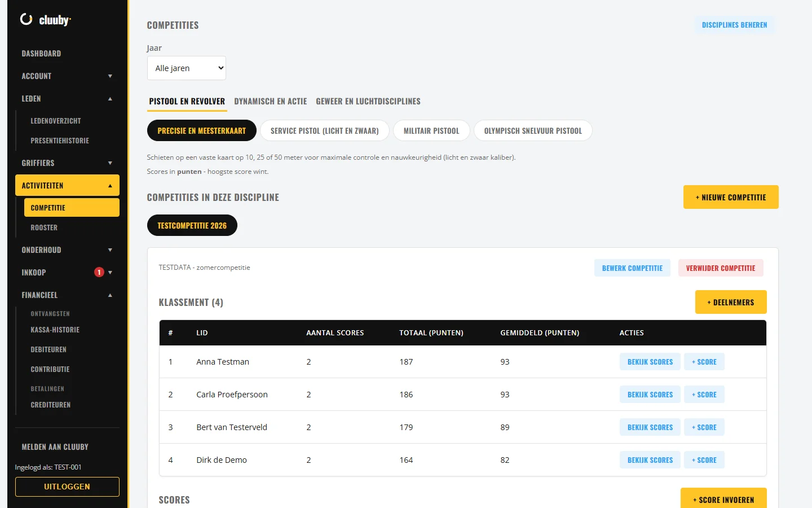Click the Totaal (punten) column header
The width and height of the screenshot is (812, 508).
click(431, 333)
